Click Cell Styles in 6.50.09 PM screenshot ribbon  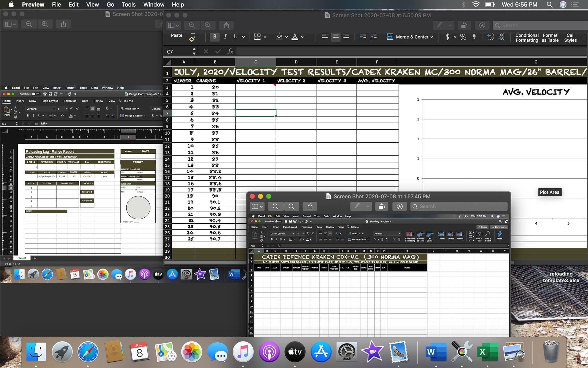pos(570,38)
